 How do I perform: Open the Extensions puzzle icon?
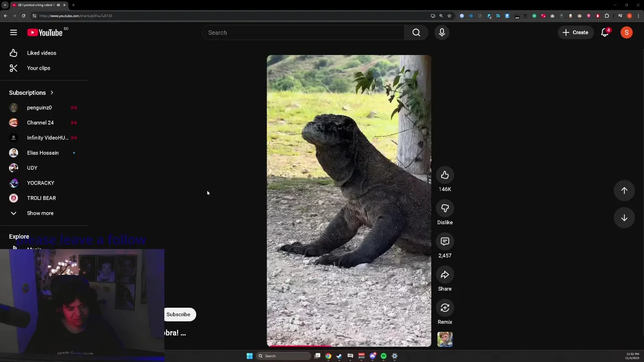click(607, 16)
